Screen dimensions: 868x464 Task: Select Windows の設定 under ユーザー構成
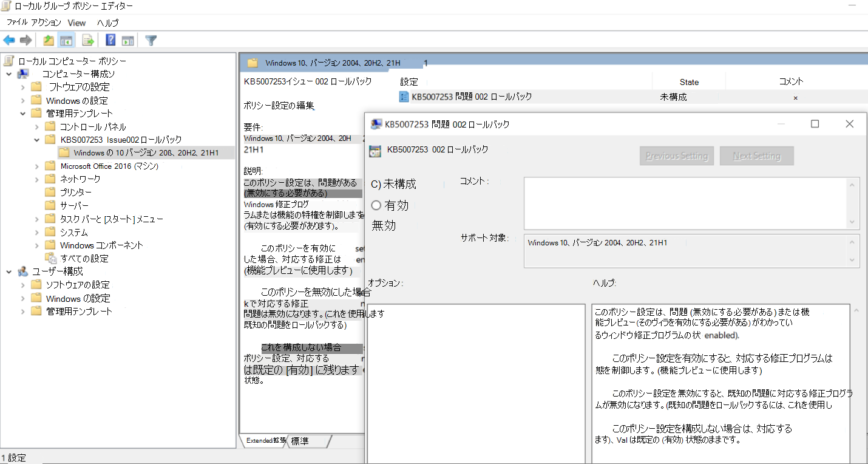click(x=78, y=298)
